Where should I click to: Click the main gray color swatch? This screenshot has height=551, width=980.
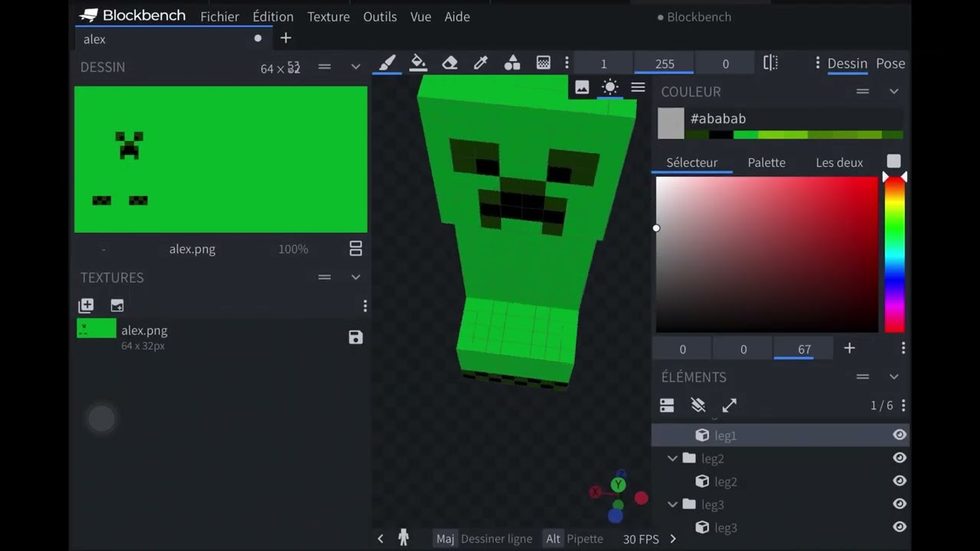tap(671, 123)
